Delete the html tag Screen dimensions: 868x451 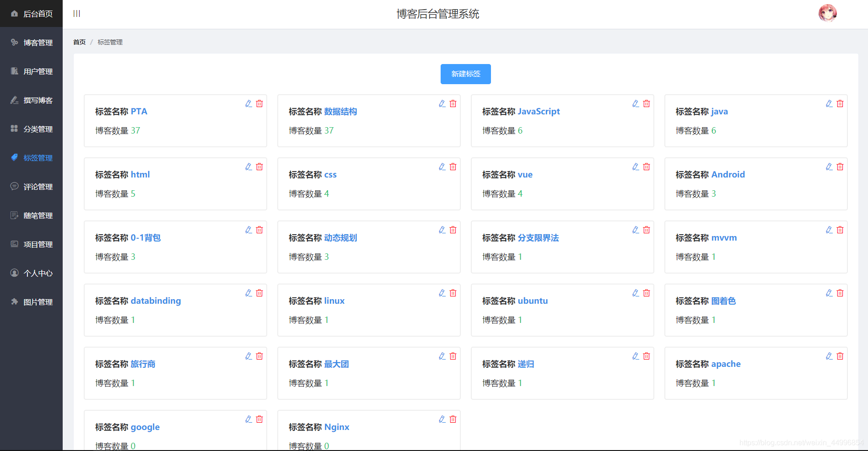(259, 166)
